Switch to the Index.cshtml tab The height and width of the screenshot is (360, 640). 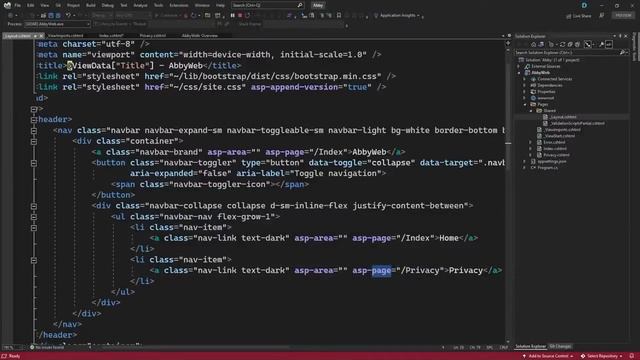click(111, 36)
